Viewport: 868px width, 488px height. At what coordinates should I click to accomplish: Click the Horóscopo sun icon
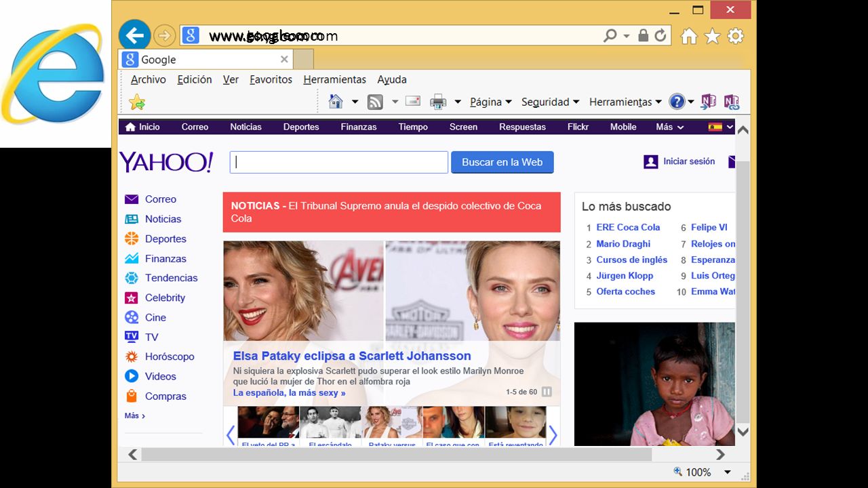tap(132, 357)
